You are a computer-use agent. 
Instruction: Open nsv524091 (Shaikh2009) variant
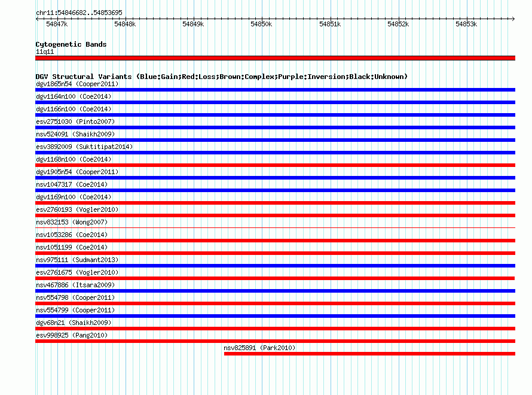pyautogui.click(x=75, y=134)
